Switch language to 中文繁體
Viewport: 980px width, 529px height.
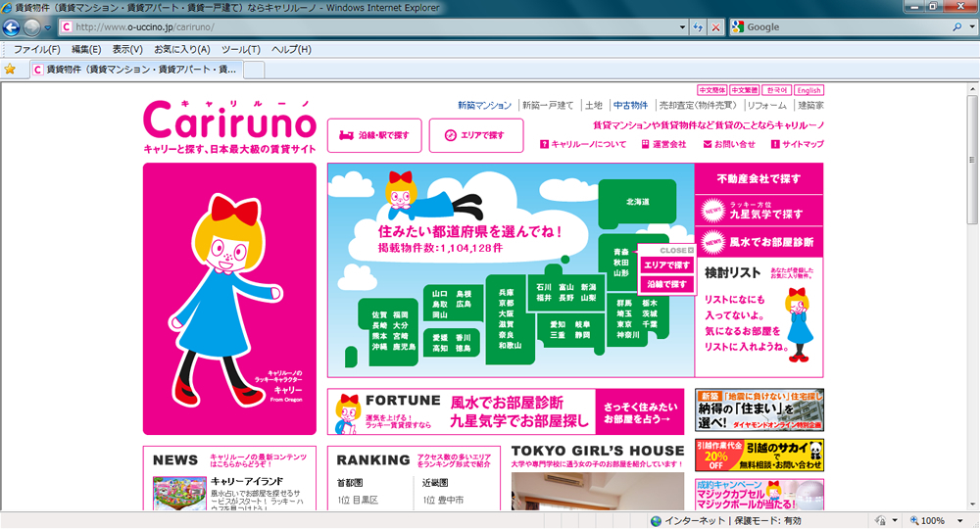[745, 90]
